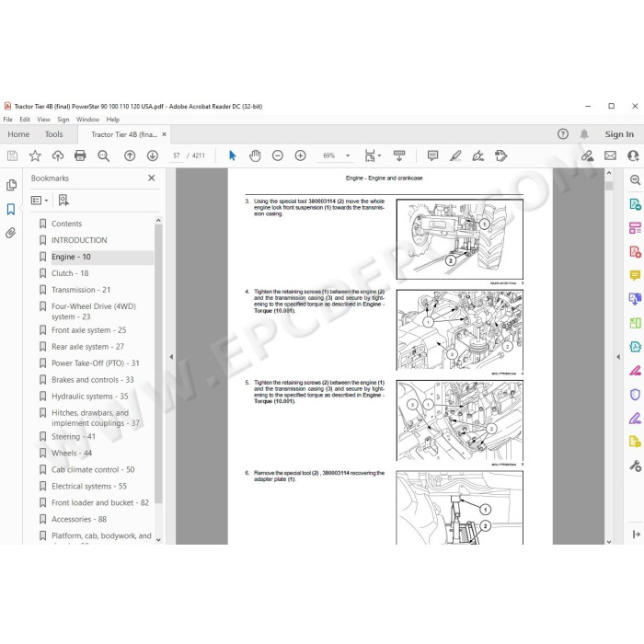644x644 pixels.
Task: Zoom in with the plus circle icon
Action: point(300,155)
